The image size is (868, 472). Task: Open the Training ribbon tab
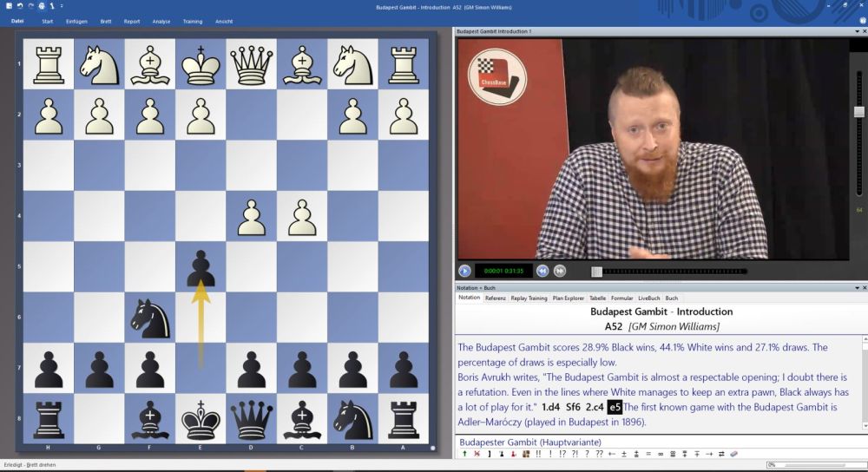coord(193,22)
